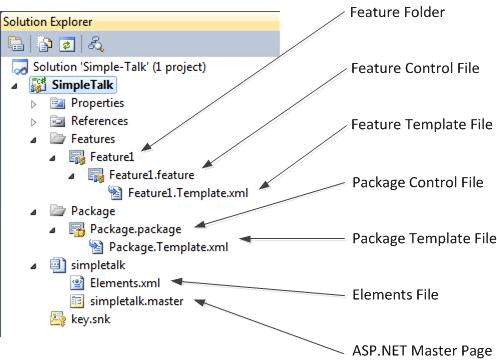Collapse the Feature1.feature node
497x360 pixels.
pyautogui.click(x=71, y=176)
